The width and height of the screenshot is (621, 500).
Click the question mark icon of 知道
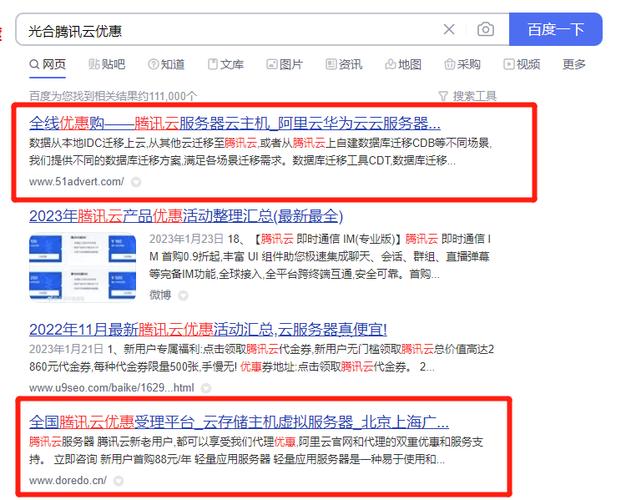click(x=153, y=64)
